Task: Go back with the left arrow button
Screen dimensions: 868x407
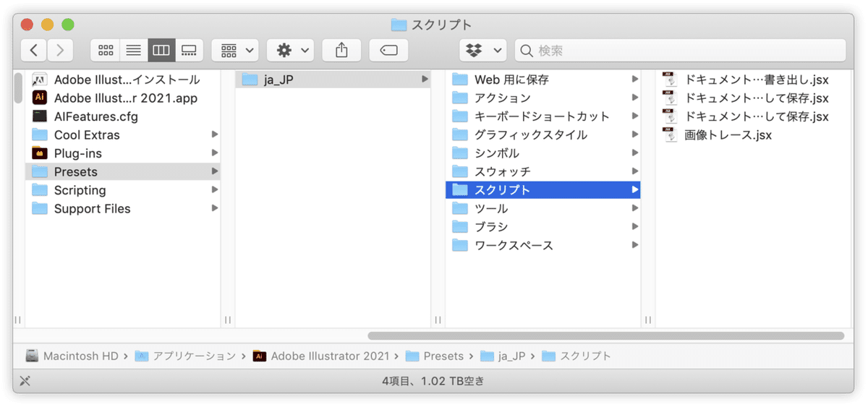Action: click(34, 50)
